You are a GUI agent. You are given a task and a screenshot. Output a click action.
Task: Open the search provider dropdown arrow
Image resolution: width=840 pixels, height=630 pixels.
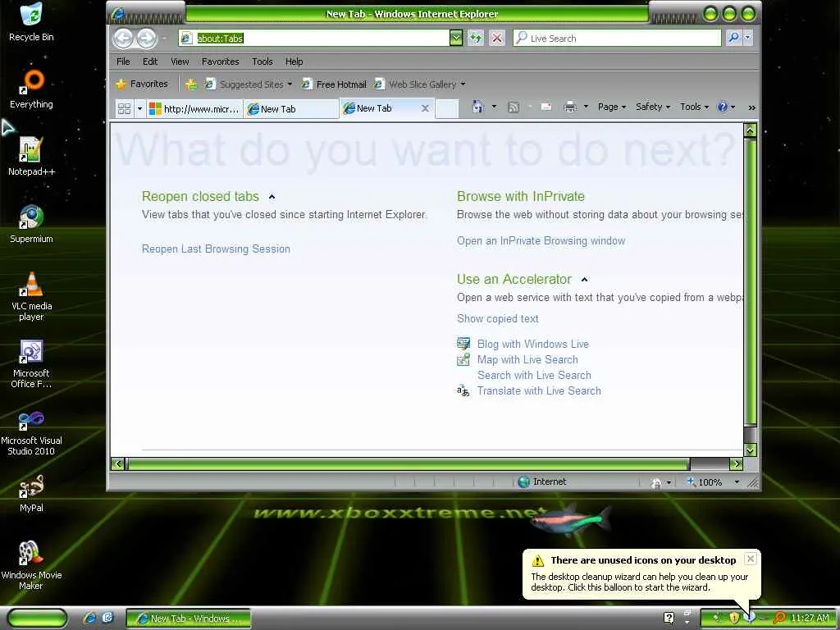[x=748, y=38]
